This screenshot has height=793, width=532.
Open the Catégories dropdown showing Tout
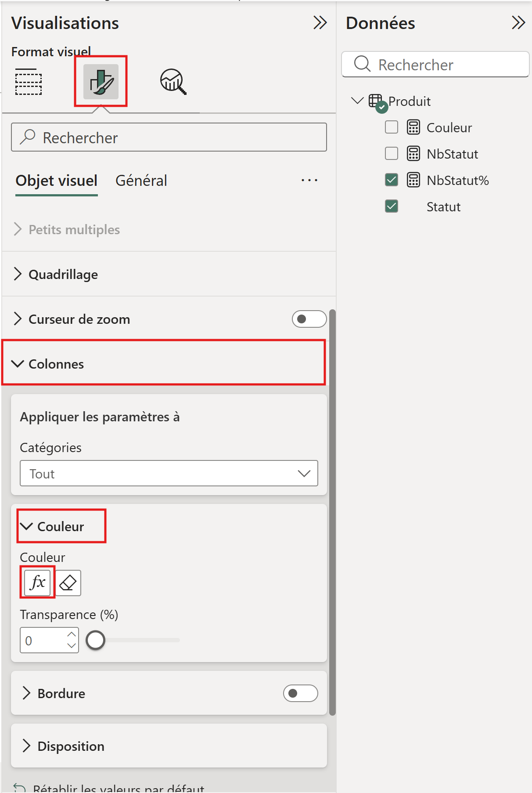[169, 473]
